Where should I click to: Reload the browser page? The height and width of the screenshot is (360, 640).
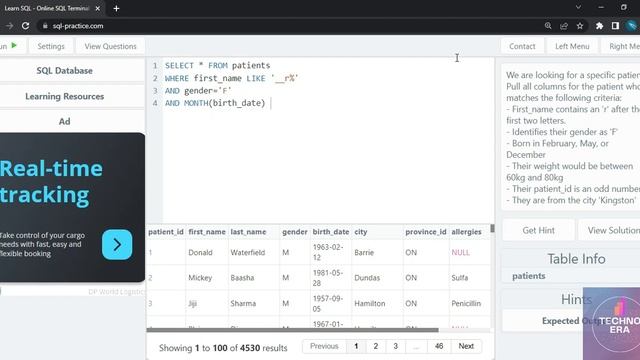coord(25,26)
